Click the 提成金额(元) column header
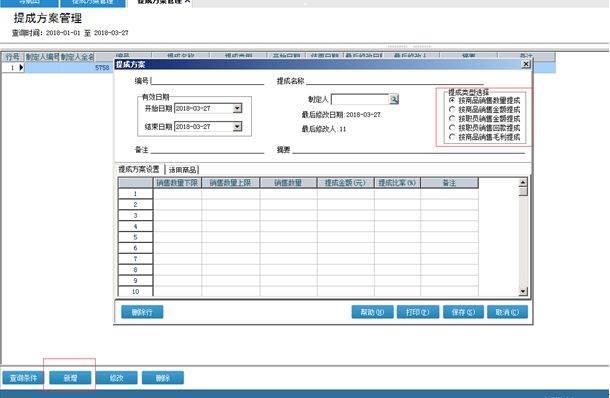The width and height of the screenshot is (610, 398). click(345, 182)
